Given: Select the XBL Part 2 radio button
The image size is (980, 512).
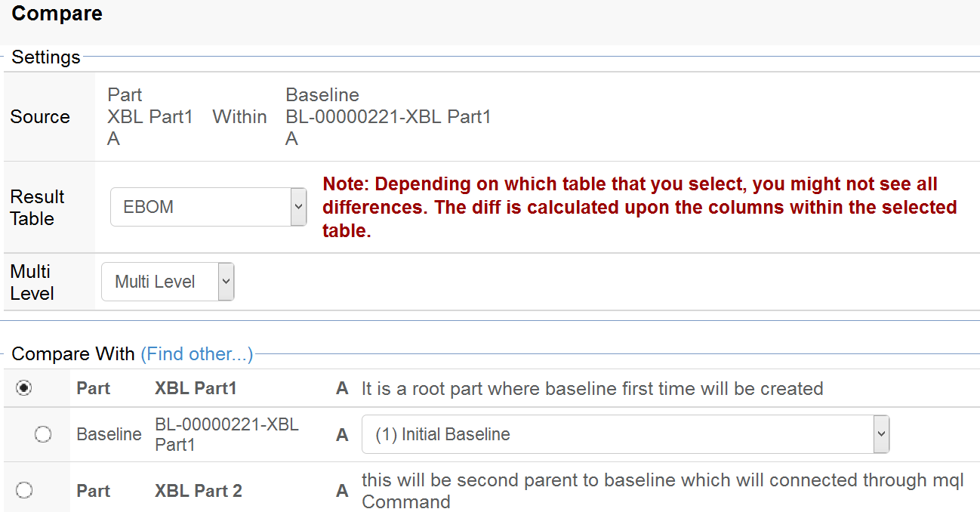Looking at the screenshot, I should (25, 491).
